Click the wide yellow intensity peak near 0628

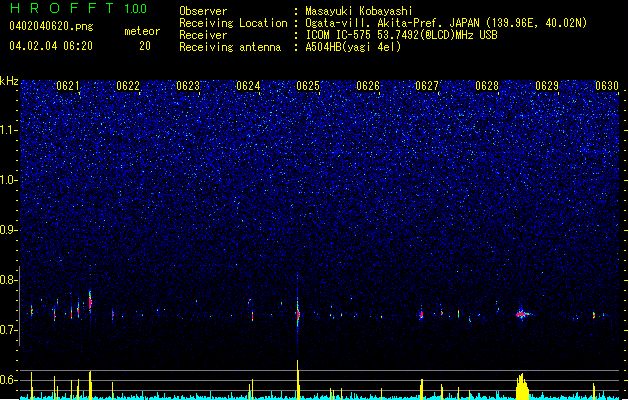[522, 386]
